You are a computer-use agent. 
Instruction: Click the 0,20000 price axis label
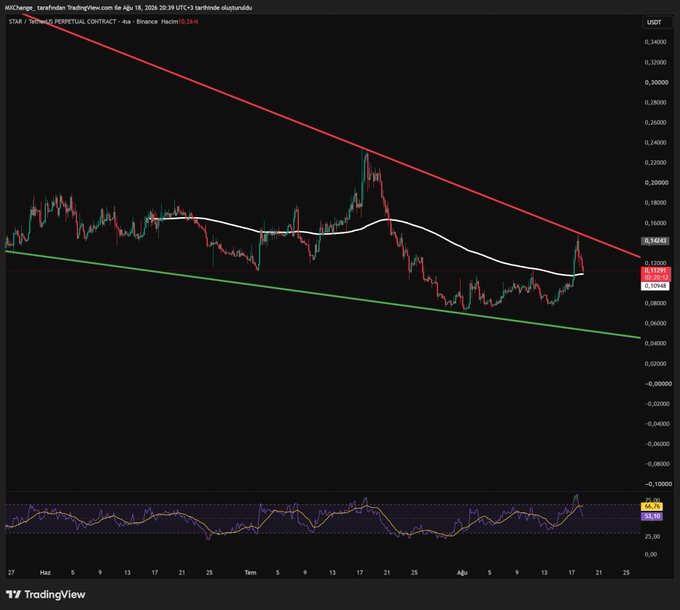656,183
